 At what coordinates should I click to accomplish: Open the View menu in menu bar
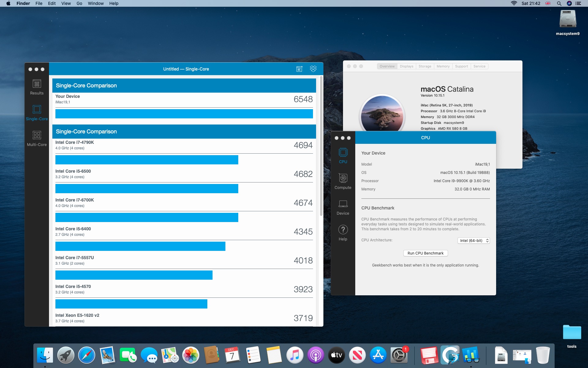pos(66,3)
